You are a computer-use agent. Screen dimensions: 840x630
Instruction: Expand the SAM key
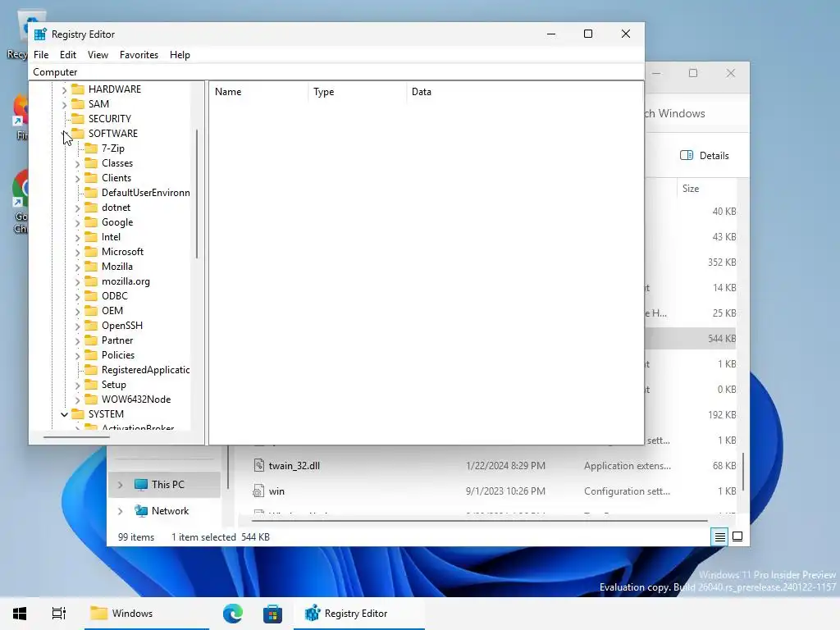[64, 104]
